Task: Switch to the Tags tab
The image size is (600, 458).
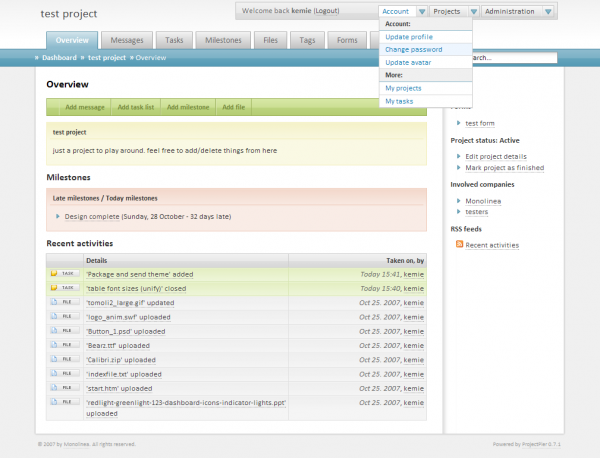Action: 307,40
